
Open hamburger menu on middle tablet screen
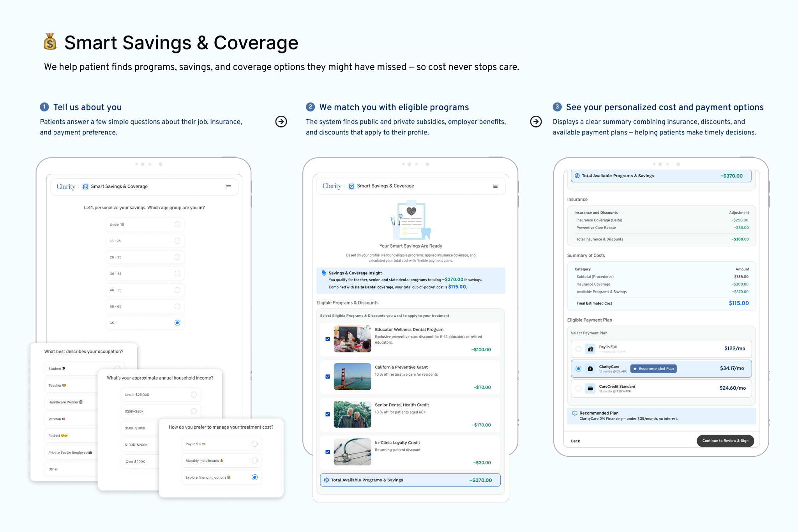[495, 186]
